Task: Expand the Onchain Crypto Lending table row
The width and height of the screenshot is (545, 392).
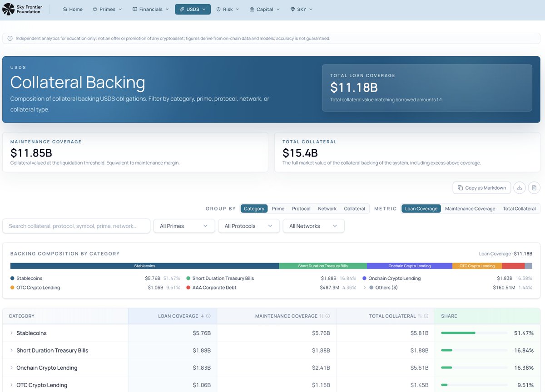Action: (x=11, y=368)
